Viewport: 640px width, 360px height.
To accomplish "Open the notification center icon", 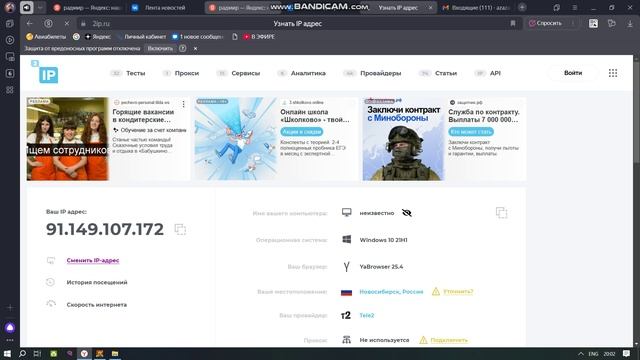I will 626,353.
